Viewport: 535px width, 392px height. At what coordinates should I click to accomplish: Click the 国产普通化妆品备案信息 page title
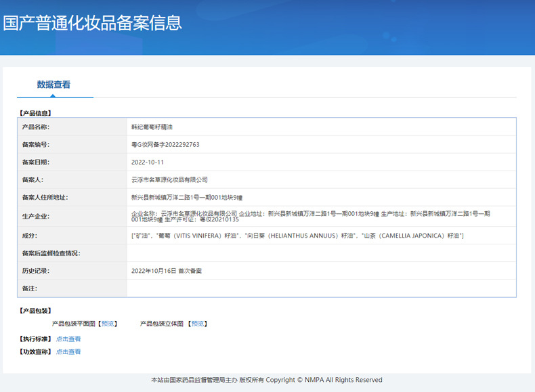click(x=93, y=22)
